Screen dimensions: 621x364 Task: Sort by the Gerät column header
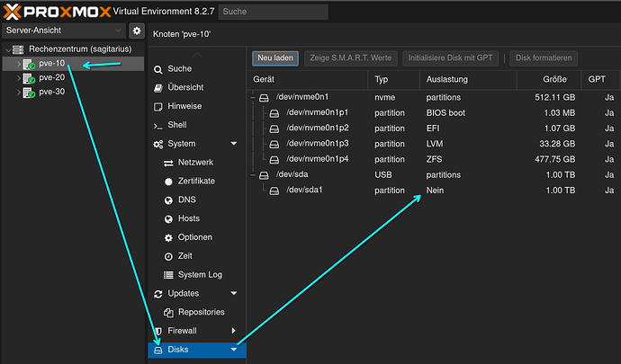(x=307, y=79)
